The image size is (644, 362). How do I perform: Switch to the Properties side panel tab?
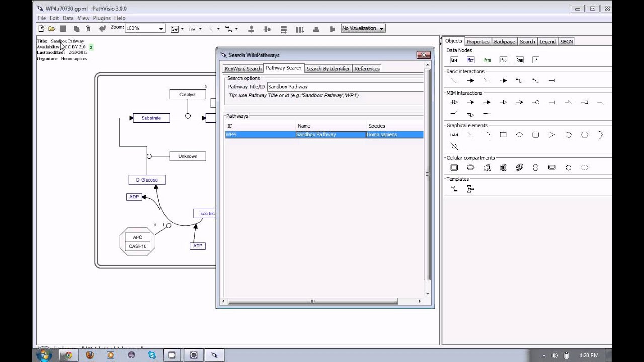[477, 42]
